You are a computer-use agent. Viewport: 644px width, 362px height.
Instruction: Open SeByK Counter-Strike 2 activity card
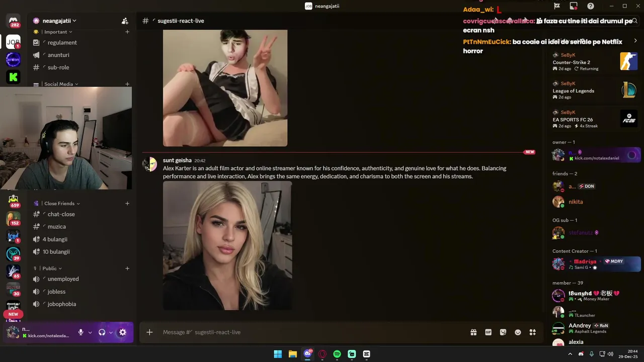coord(595,62)
